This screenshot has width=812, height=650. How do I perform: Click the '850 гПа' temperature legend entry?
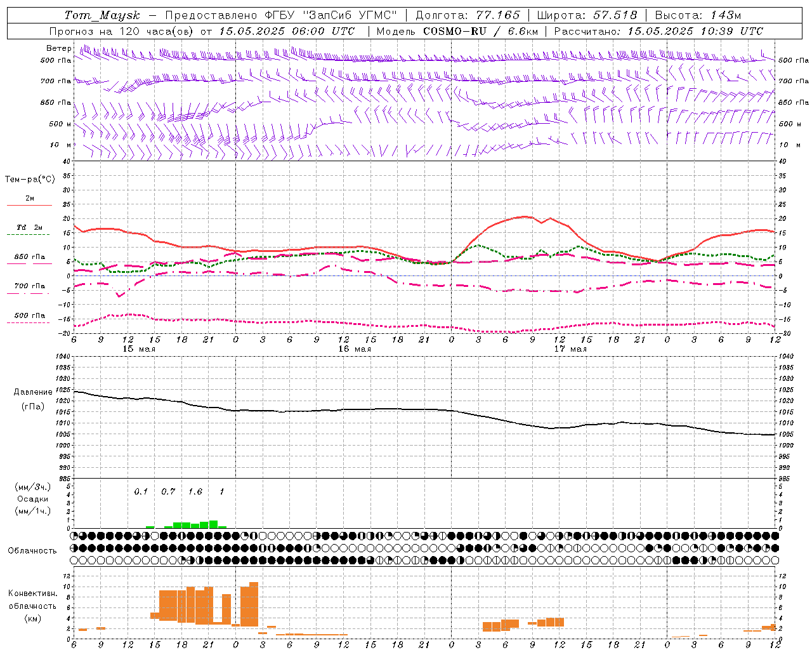[x=30, y=257]
